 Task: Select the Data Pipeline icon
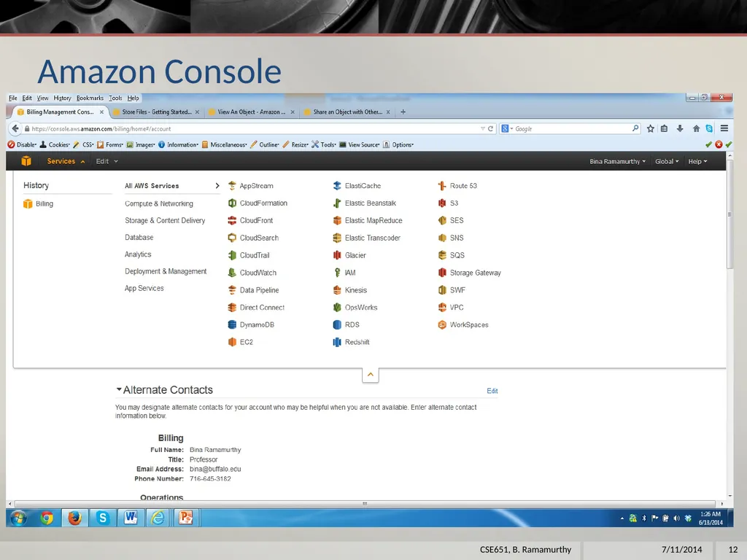click(232, 290)
